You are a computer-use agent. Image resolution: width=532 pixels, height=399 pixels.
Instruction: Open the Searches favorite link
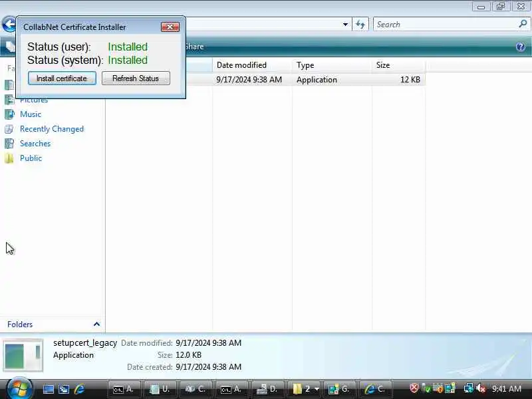(35, 144)
